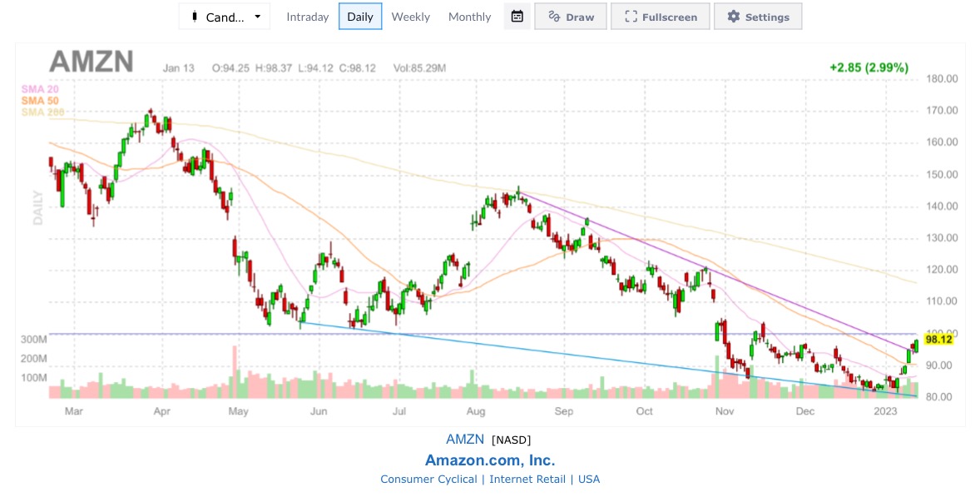
Task: Click the Nov label on time axis
Action: (x=725, y=411)
